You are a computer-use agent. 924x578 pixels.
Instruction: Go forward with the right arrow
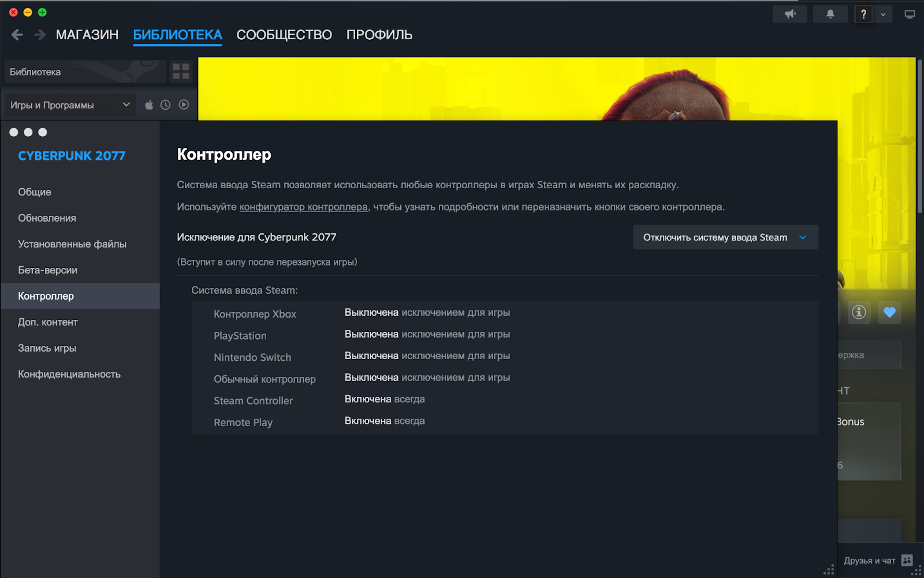[40, 35]
